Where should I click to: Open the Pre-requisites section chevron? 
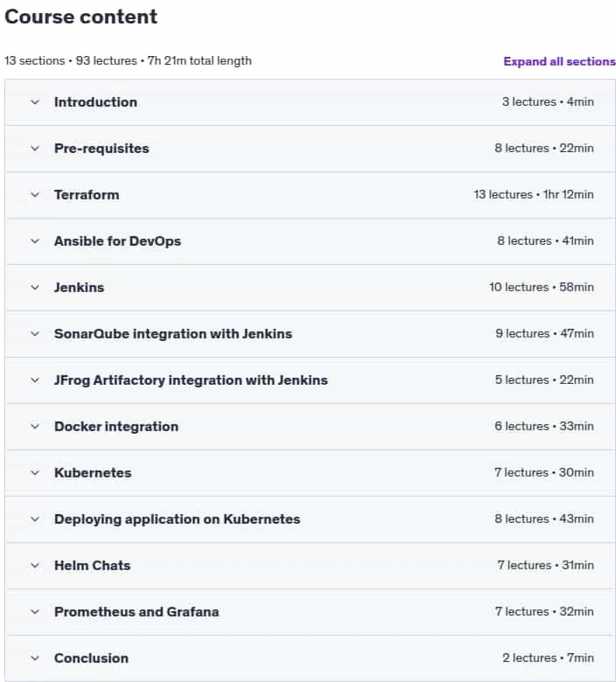click(35, 149)
